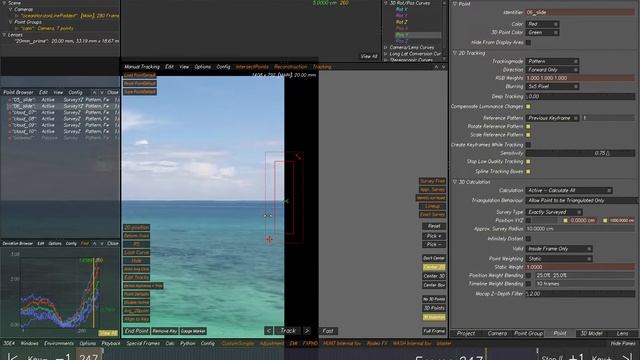Click the Center 3D button
This screenshot has width=640, height=360.
click(433, 276)
